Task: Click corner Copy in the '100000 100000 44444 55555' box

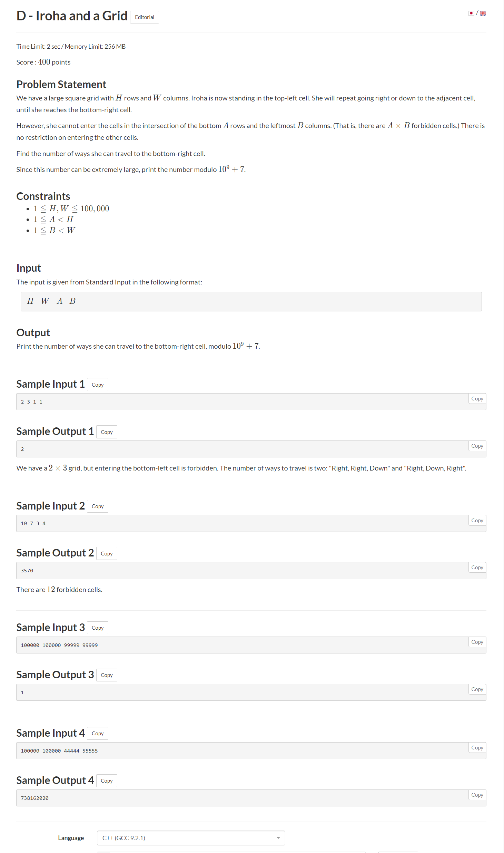Action: [x=477, y=747]
